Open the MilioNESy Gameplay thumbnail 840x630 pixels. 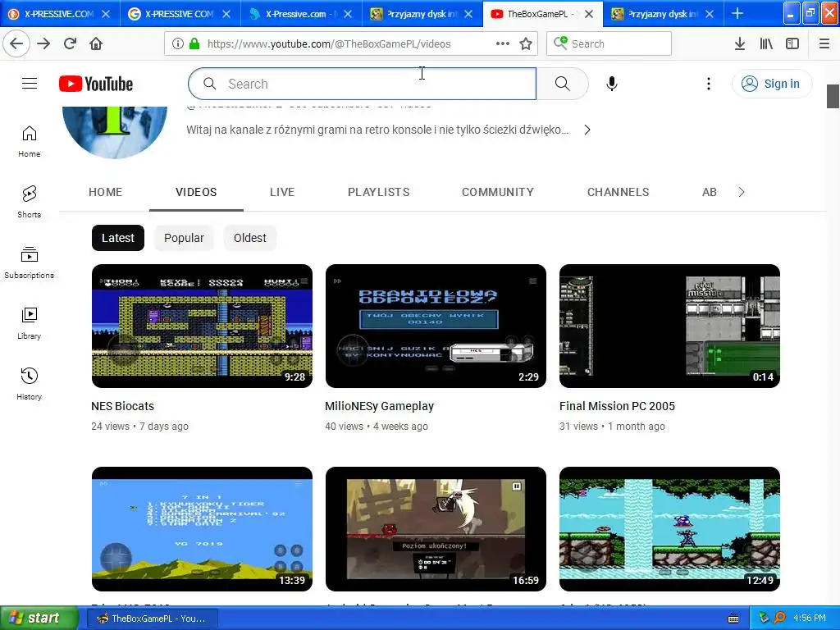(x=436, y=326)
